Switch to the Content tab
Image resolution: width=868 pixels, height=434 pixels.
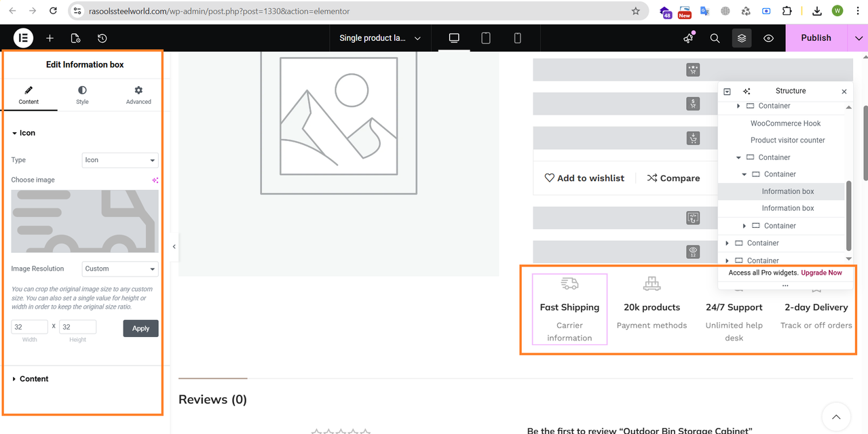(29, 95)
